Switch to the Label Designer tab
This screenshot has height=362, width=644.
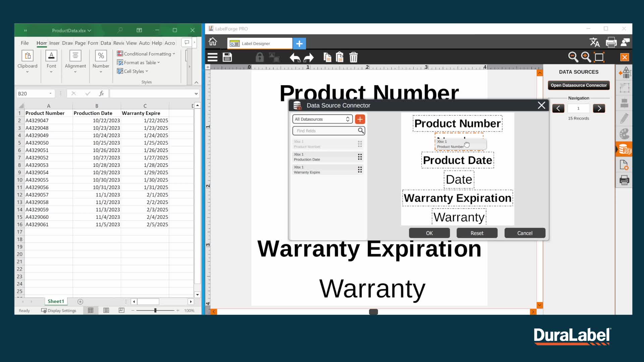(x=260, y=44)
